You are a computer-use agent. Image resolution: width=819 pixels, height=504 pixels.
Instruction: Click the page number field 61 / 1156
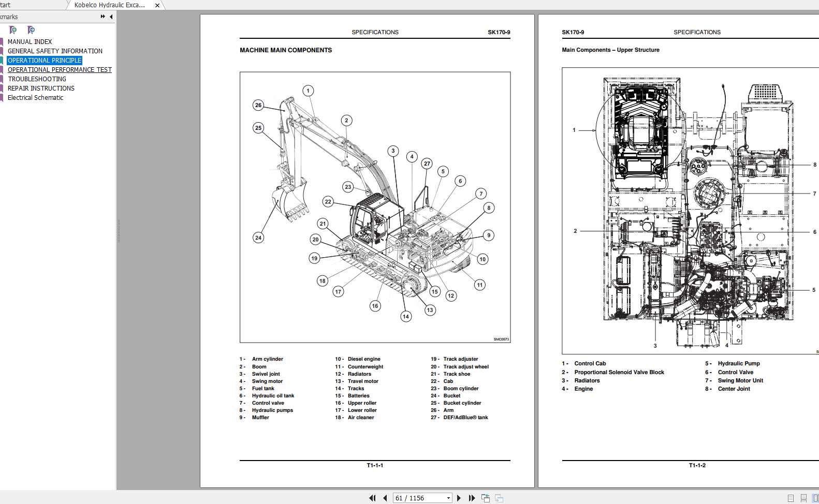(419, 498)
